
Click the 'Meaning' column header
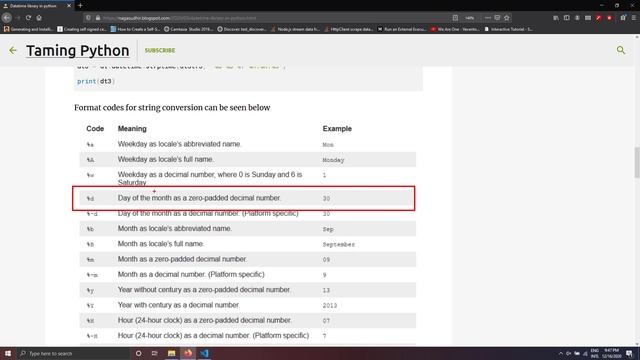[132, 129]
